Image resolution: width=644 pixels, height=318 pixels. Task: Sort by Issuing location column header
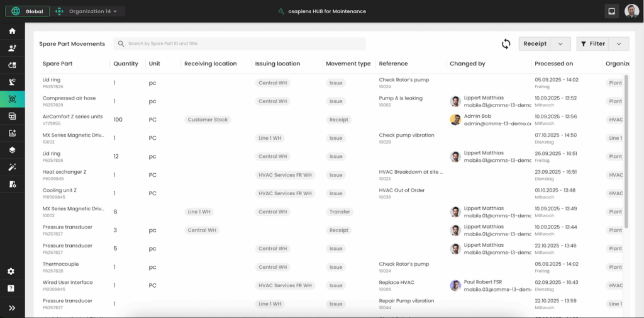coord(277,64)
